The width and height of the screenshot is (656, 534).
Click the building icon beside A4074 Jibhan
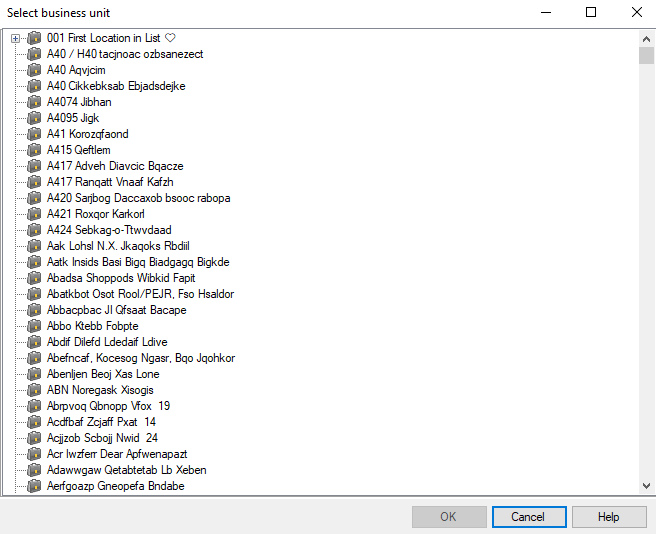click(34, 102)
